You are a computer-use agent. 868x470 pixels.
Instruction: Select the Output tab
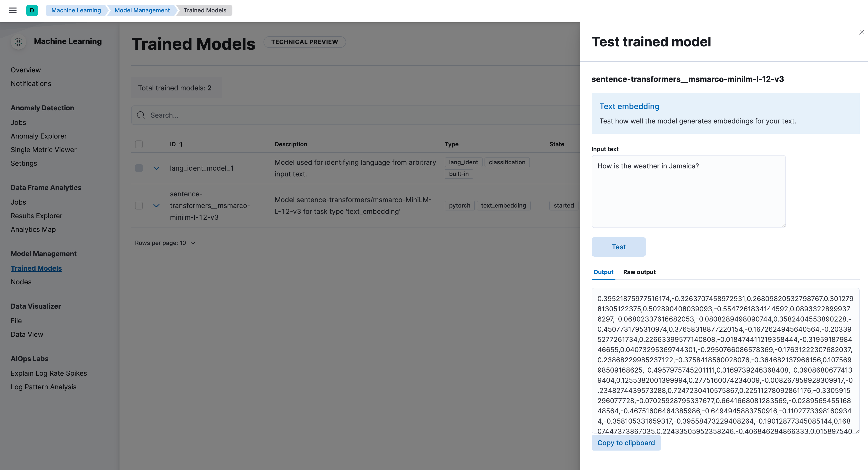pos(603,272)
